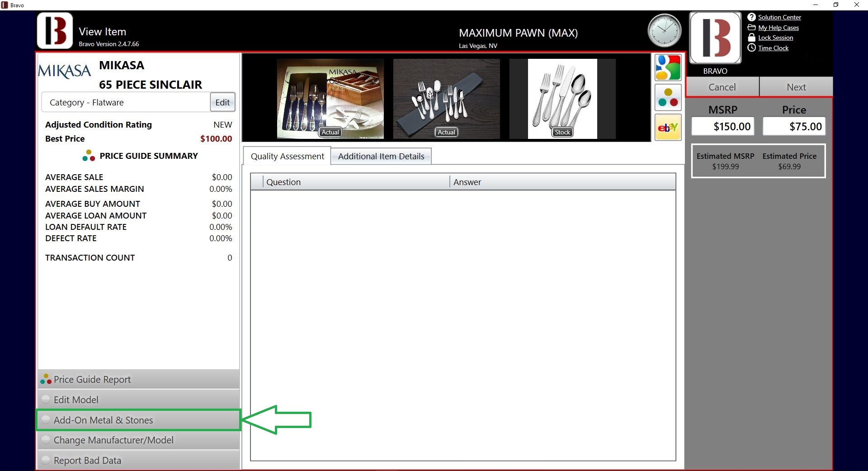
Task: Click the AVERAGE SALE row
Action: tap(138, 177)
